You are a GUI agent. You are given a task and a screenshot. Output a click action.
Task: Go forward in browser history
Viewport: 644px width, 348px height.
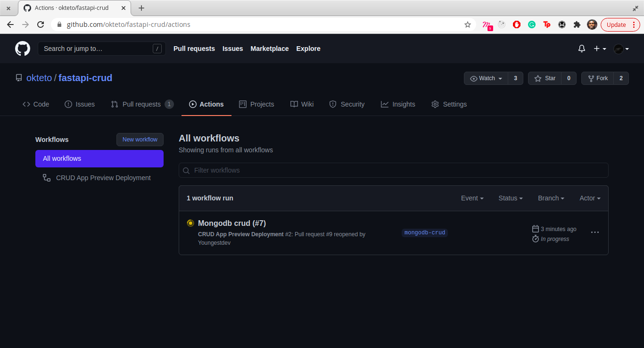pos(25,25)
